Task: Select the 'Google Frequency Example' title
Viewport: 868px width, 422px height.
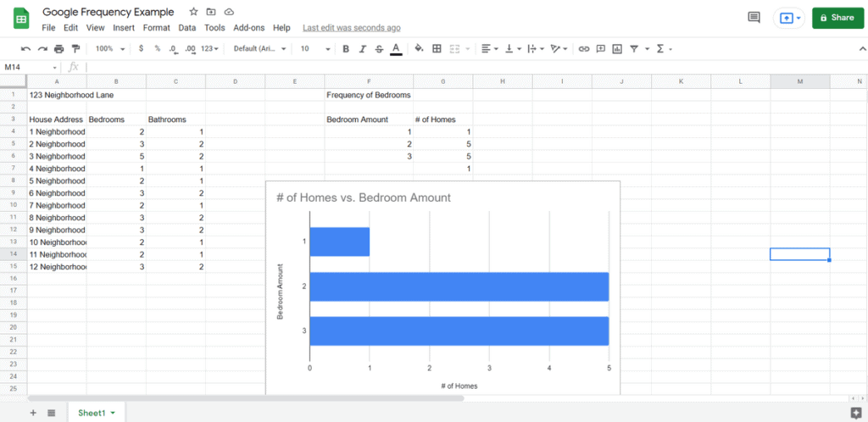Action: (108, 12)
